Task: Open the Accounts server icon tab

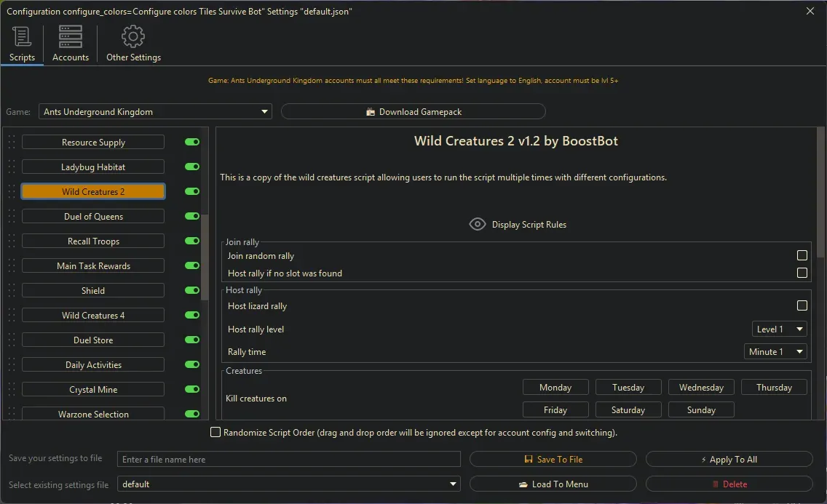Action: (71, 37)
